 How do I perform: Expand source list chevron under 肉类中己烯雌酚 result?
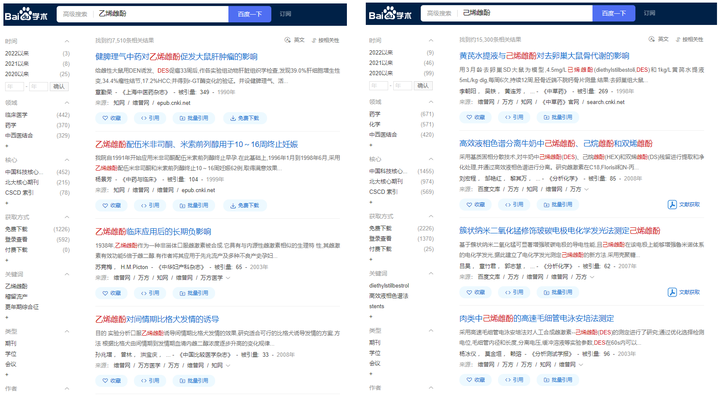pos(581,364)
